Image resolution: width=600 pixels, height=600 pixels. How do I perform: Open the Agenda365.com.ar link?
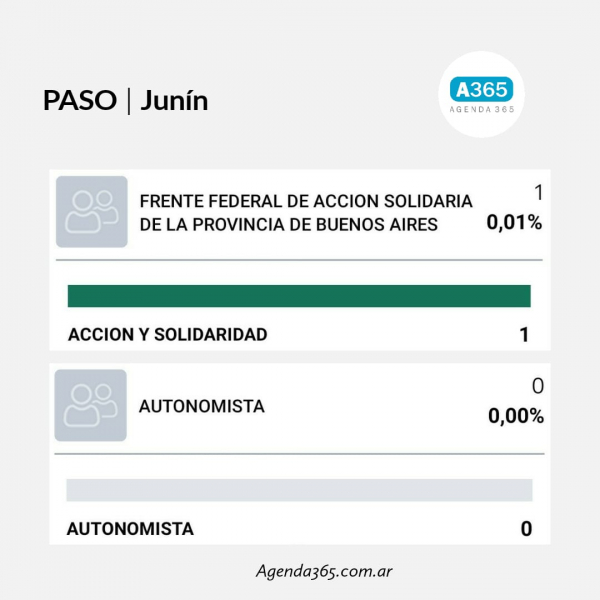coord(324,571)
